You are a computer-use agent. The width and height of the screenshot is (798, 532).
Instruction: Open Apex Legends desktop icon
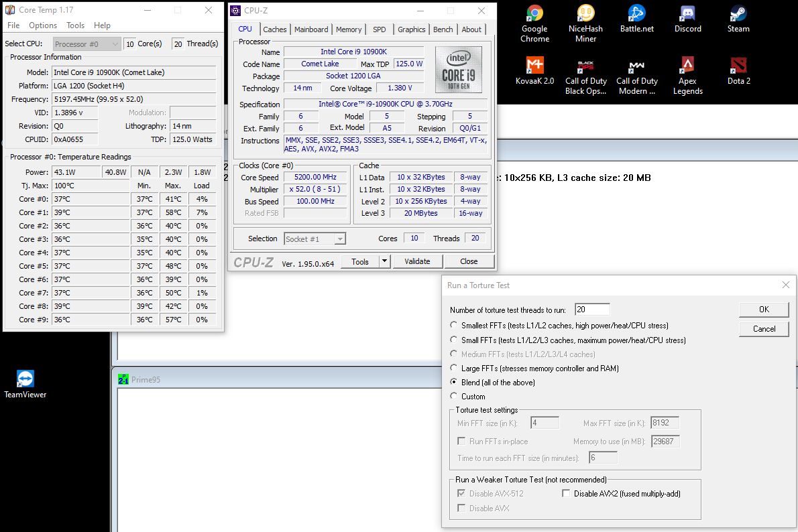pyautogui.click(x=687, y=75)
